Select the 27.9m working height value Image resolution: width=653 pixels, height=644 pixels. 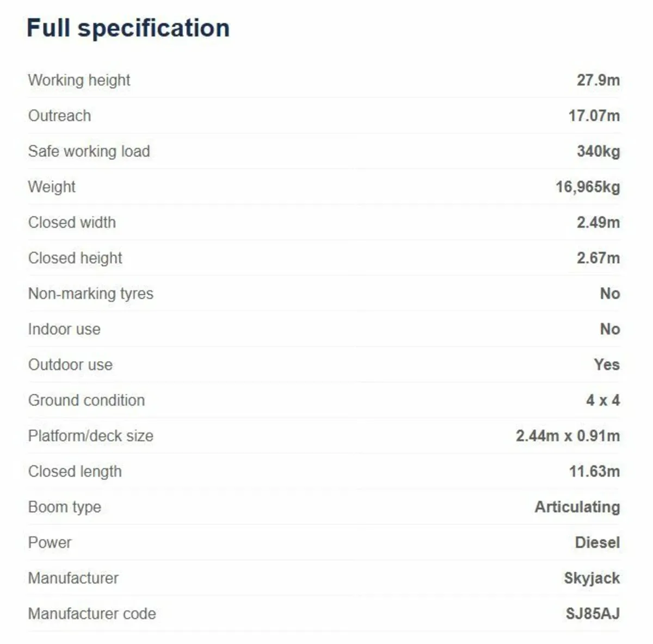pyautogui.click(x=598, y=81)
